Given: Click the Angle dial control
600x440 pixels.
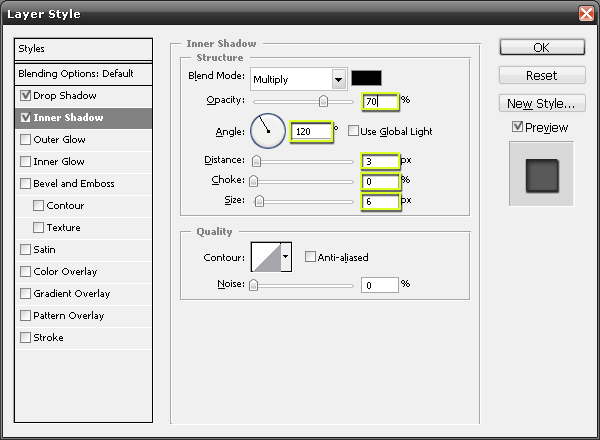Looking at the screenshot, I should (x=268, y=131).
